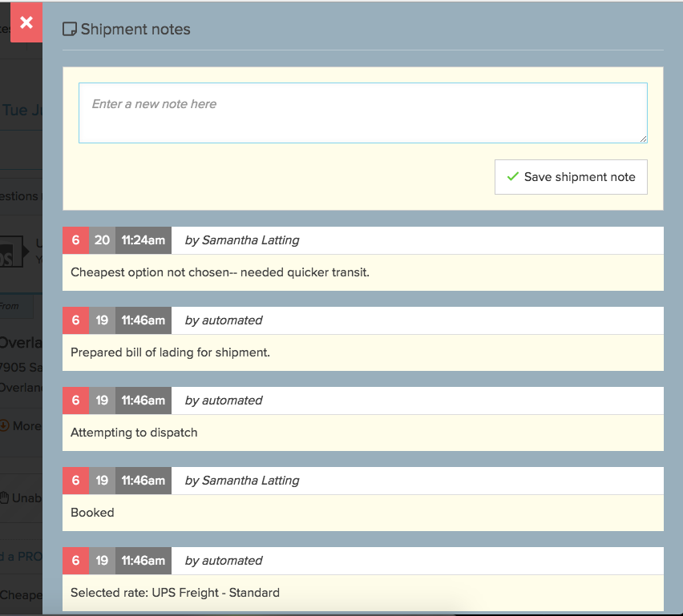Click the 11:24am time badge

click(143, 240)
